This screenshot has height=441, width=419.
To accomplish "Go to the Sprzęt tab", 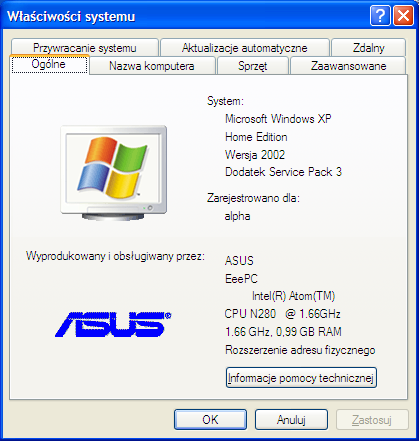I will click(x=253, y=66).
